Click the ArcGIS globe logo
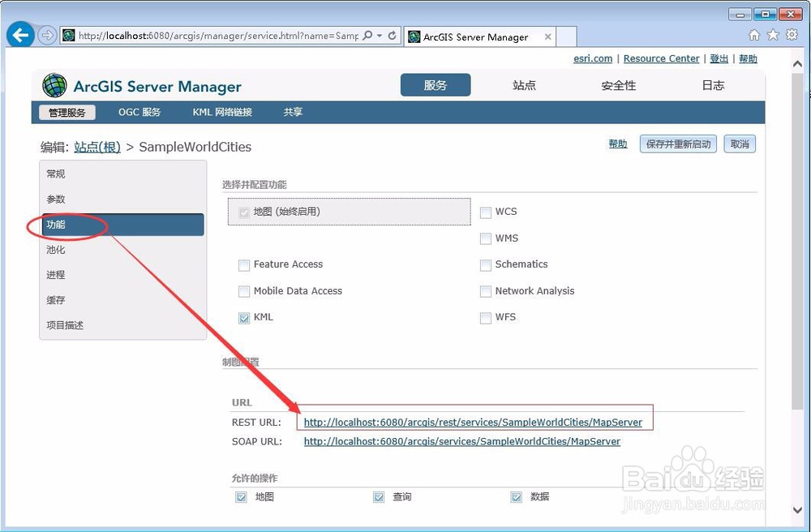This screenshot has height=532, width=811. tap(55, 85)
